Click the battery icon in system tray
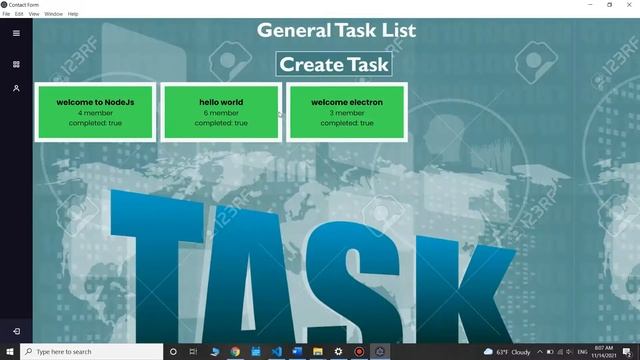640x360 pixels. pyautogui.click(x=550, y=352)
